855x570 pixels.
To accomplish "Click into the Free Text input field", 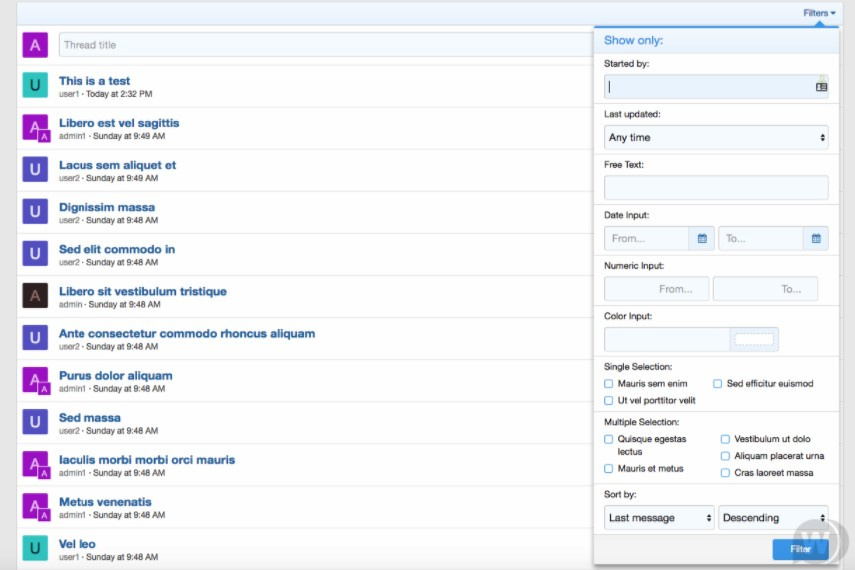I will click(x=716, y=188).
